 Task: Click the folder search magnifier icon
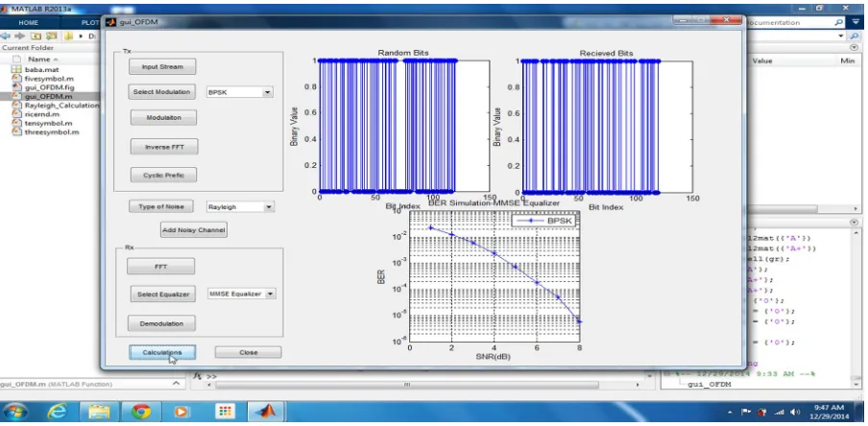[x=855, y=35]
